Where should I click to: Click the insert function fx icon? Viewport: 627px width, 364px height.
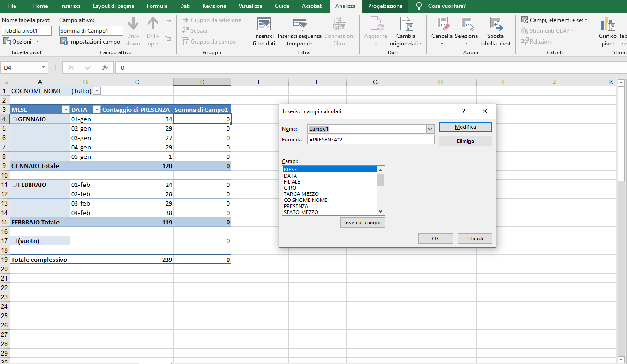pos(105,67)
